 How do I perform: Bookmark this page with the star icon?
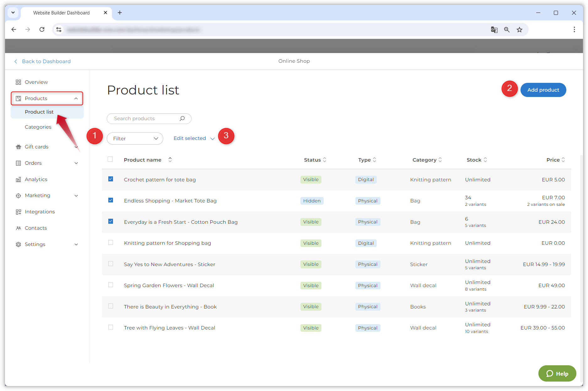coord(520,29)
